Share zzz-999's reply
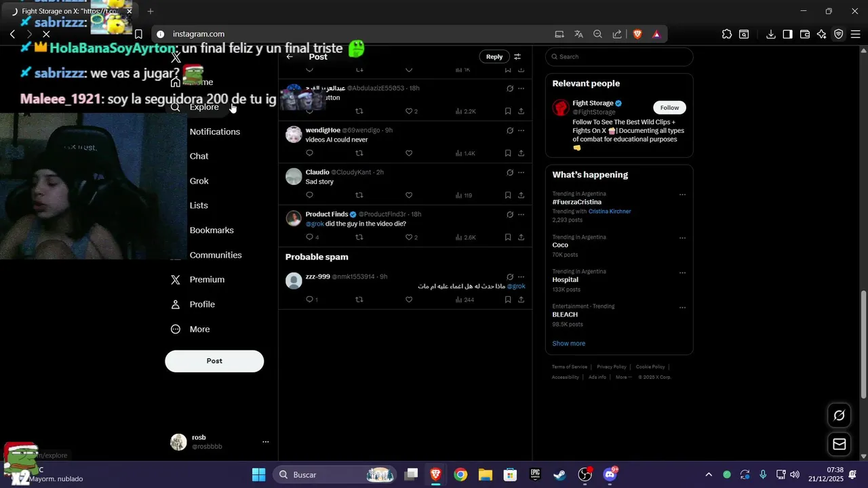Image resolution: width=868 pixels, height=488 pixels. 521,300
